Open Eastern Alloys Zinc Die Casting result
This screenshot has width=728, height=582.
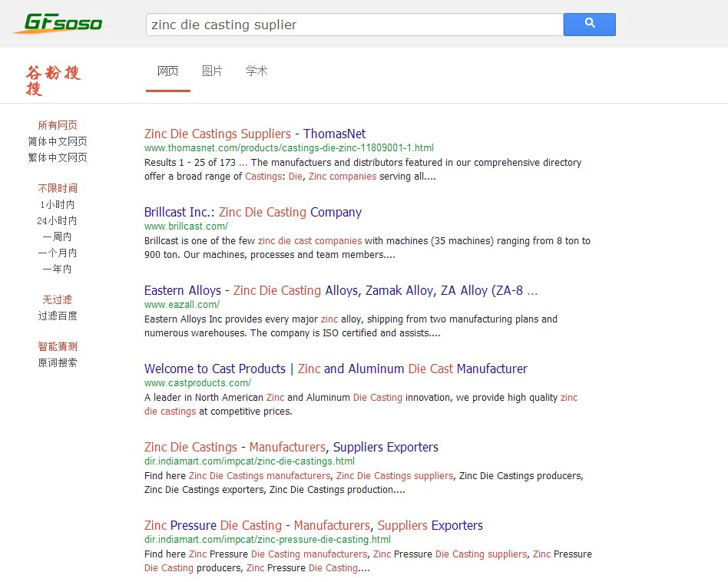point(341,290)
